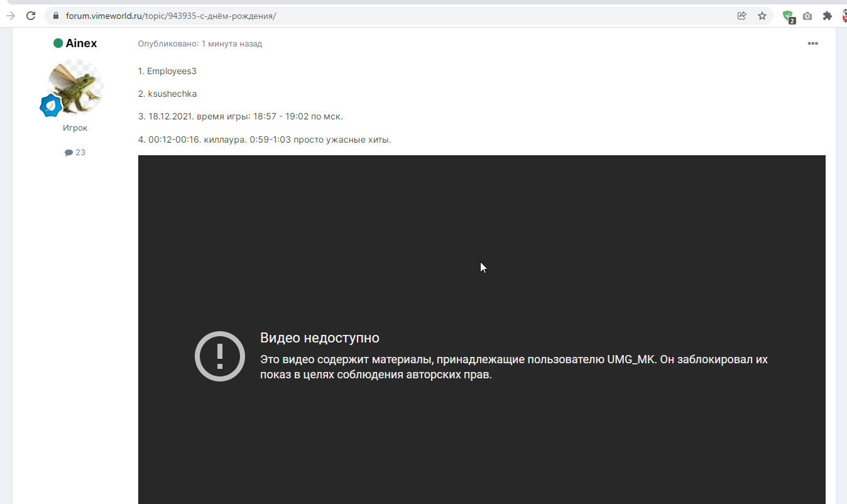Click the '23' comments counter

pyautogui.click(x=80, y=152)
